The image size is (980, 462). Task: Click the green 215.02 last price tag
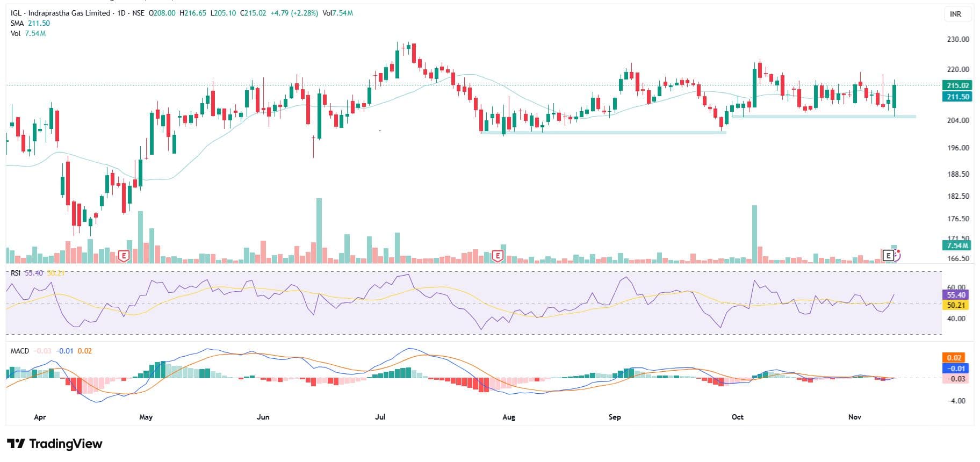957,85
